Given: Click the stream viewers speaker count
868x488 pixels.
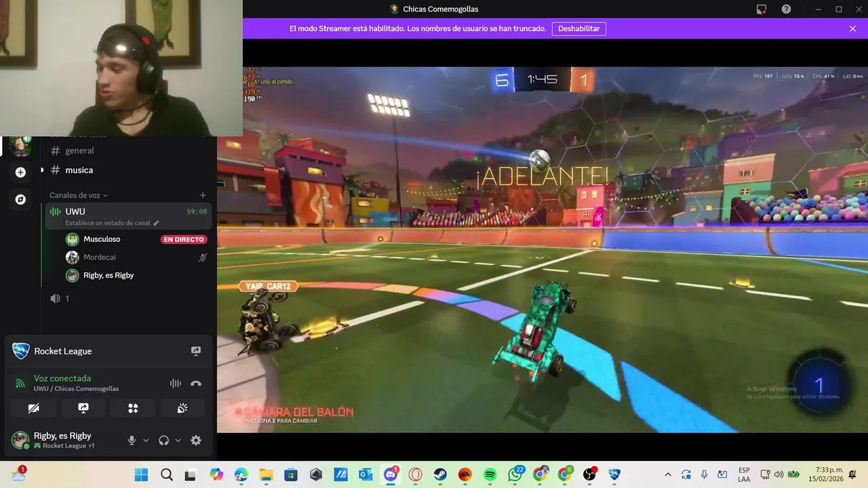Looking at the screenshot, I should click(60, 298).
